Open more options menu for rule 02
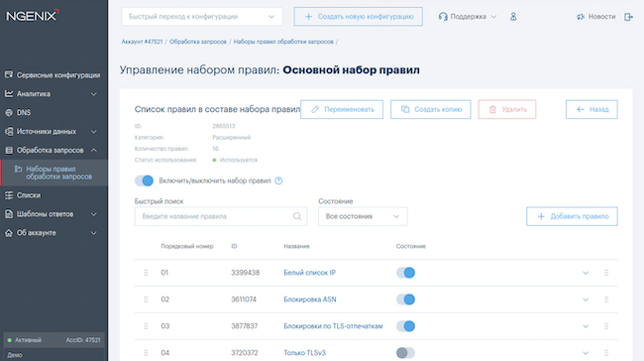 pos(606,300)
